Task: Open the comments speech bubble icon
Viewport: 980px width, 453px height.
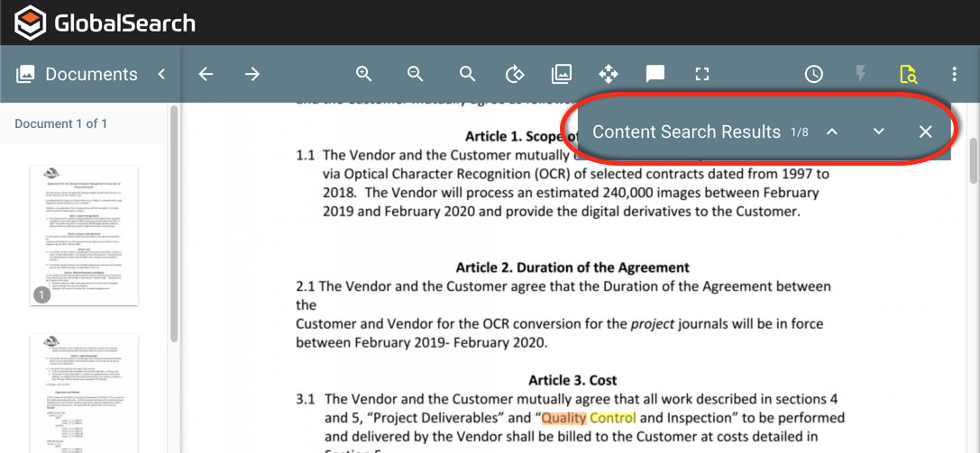Action: [655, 74]
